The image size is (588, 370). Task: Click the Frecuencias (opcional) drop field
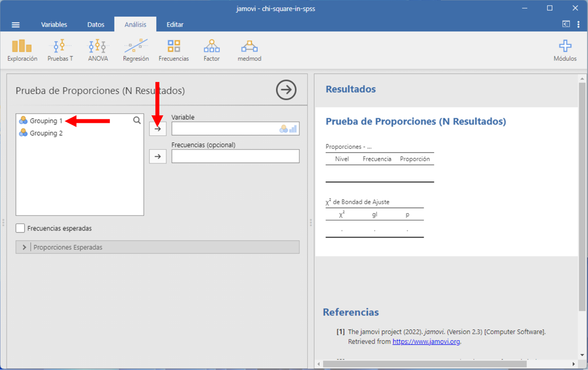235,156
